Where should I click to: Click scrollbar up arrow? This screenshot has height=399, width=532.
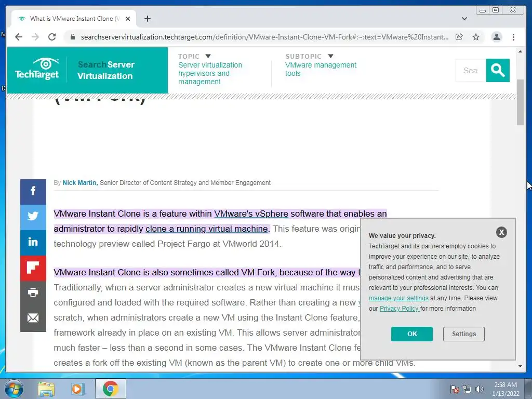[520, 51]
